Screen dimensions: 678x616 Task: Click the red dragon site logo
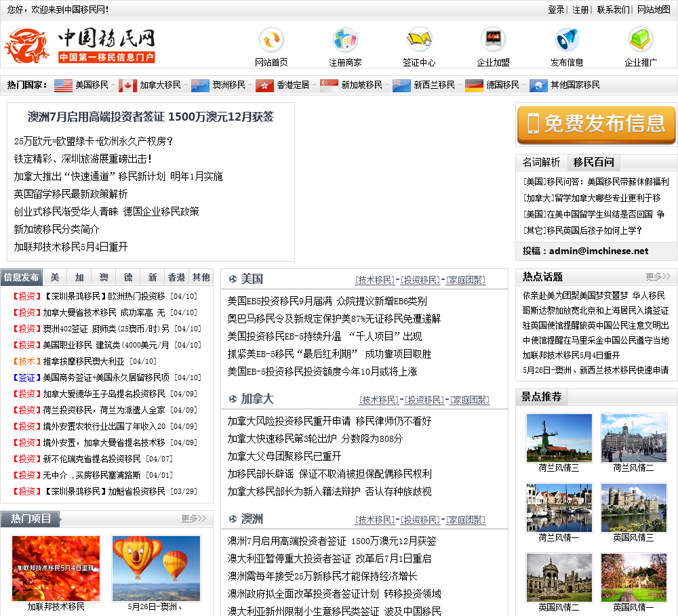(26, 46)
